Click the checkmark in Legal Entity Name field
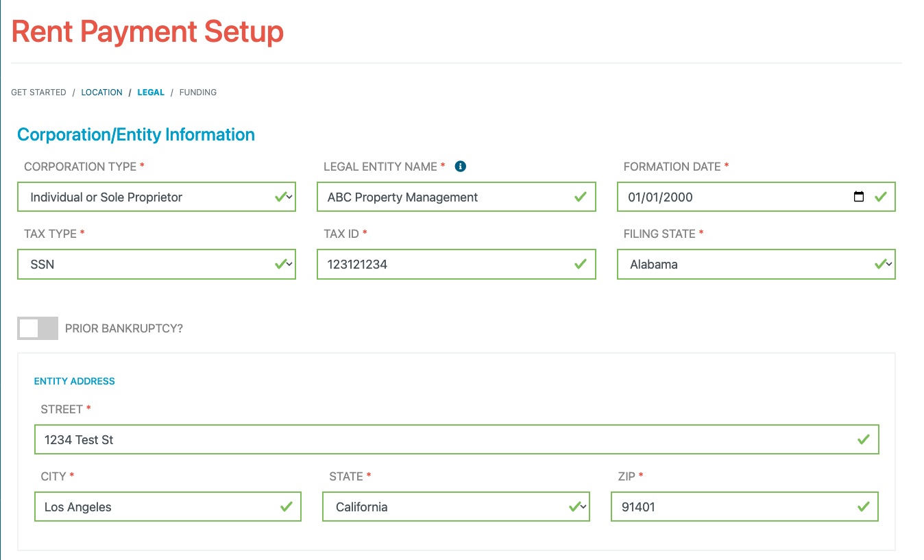This screenshot has height=560, width=924. 580,197
